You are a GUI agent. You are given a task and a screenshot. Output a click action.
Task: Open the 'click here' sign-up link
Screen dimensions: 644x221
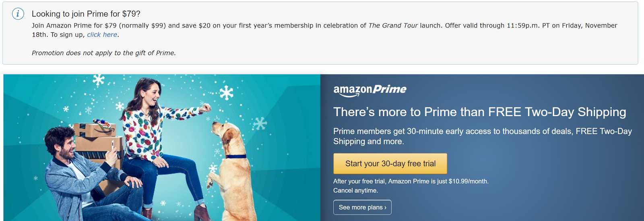102,35
